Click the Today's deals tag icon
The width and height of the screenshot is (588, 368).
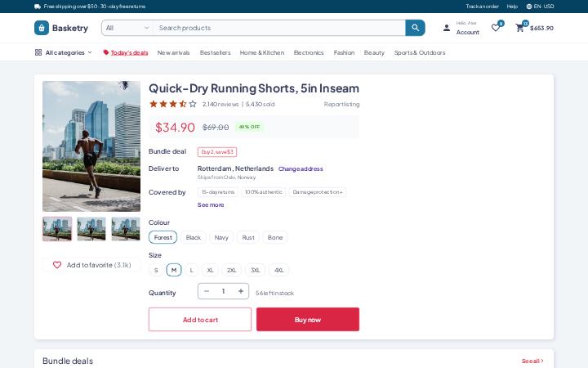[105, 52]
